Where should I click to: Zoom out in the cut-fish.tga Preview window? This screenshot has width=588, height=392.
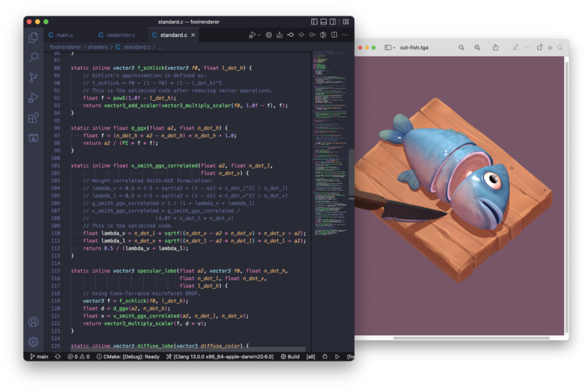tap(461, 48)
